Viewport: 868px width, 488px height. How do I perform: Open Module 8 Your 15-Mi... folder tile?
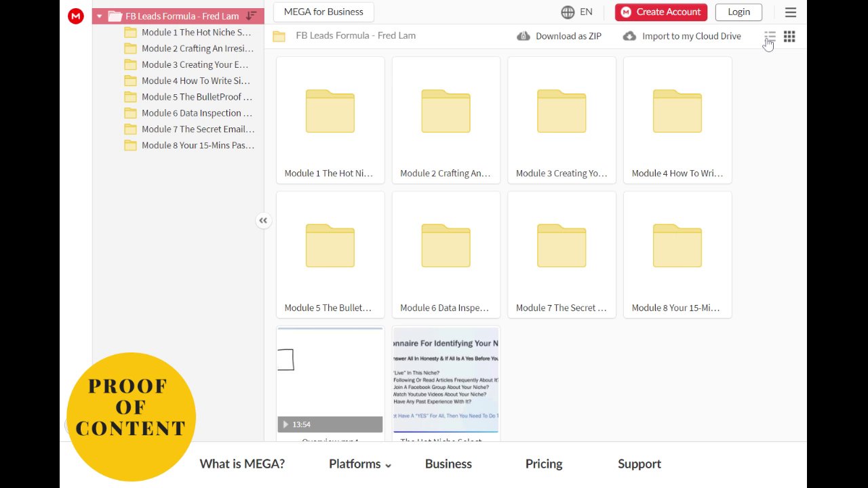click(677, 255)
